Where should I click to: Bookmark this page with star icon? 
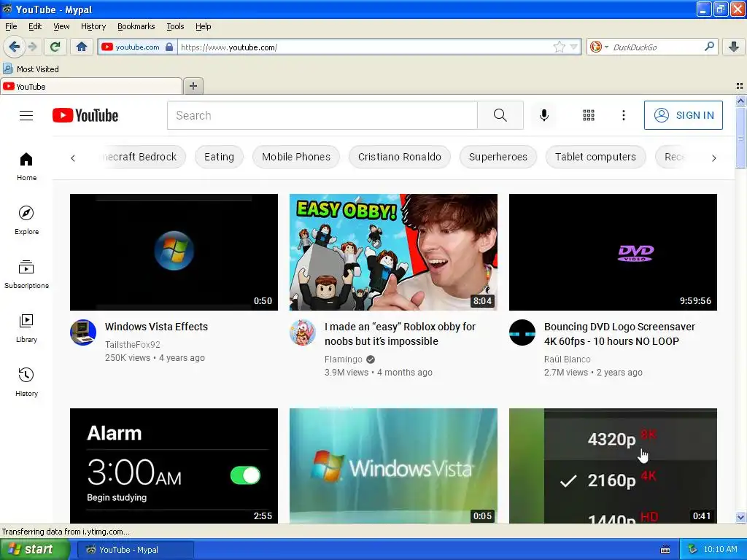click(x=559, y=47)
